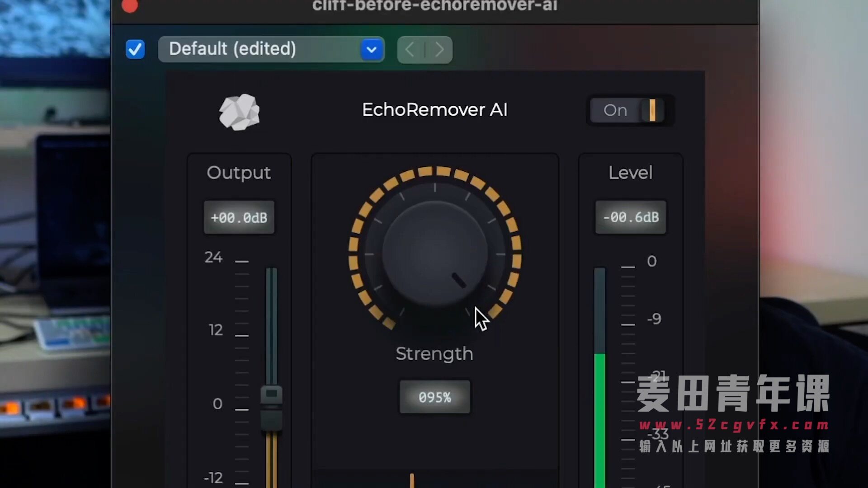
Task: Click the red window close button
Action: (130, 5)
